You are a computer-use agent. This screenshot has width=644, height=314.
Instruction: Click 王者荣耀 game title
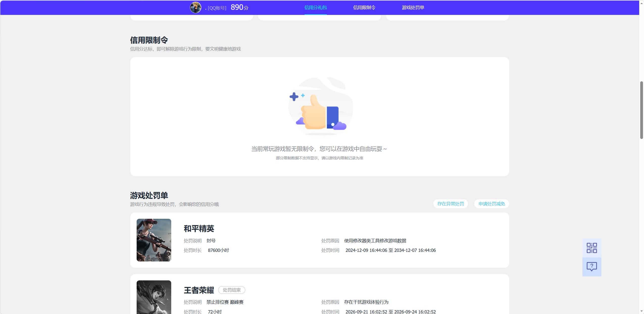(x=199, y=290)
